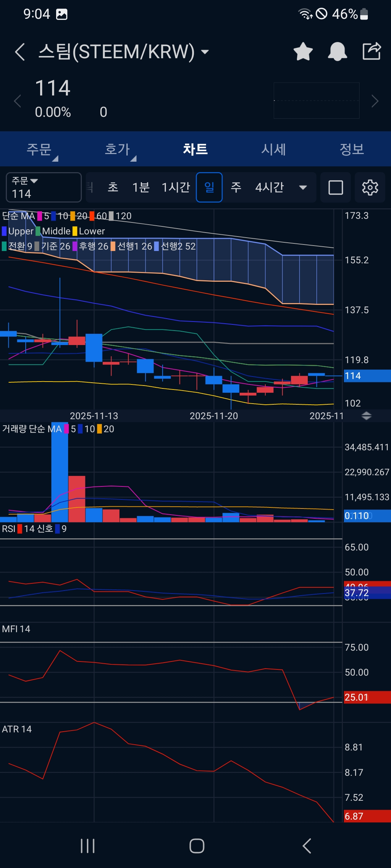This screenshot has height=868, width=391.
Task: Tap the tall blue volume spike bar
Action: 60,472
